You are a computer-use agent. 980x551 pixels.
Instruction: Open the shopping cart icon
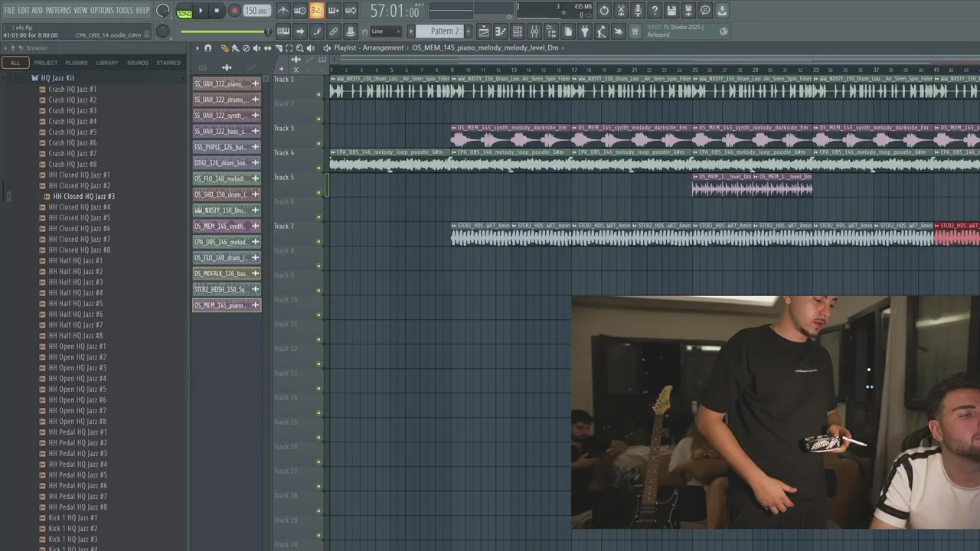click(635, 31)
